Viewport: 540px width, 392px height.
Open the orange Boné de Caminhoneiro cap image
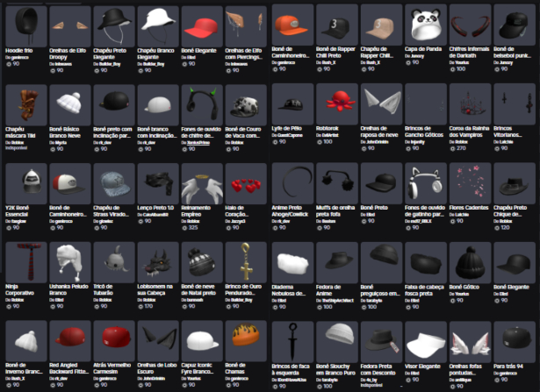pyautogui.click(x=292, y=25)
